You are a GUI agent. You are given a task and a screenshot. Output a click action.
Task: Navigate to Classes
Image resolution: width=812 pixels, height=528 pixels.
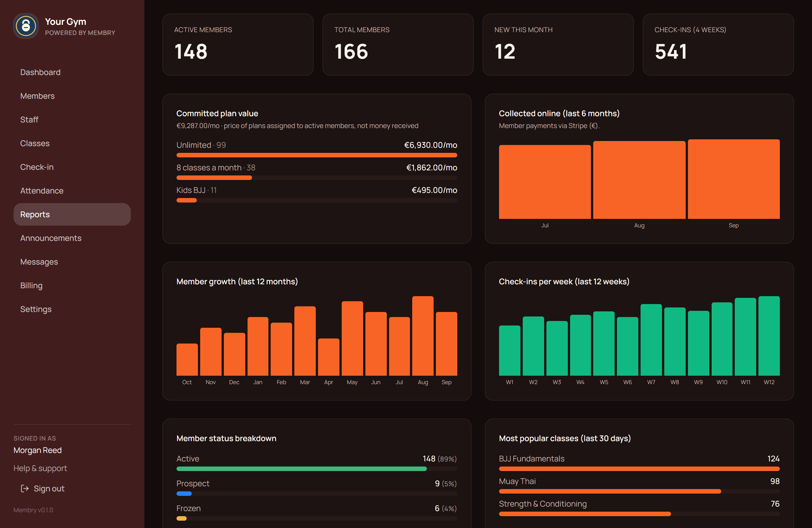pos(72,143)
